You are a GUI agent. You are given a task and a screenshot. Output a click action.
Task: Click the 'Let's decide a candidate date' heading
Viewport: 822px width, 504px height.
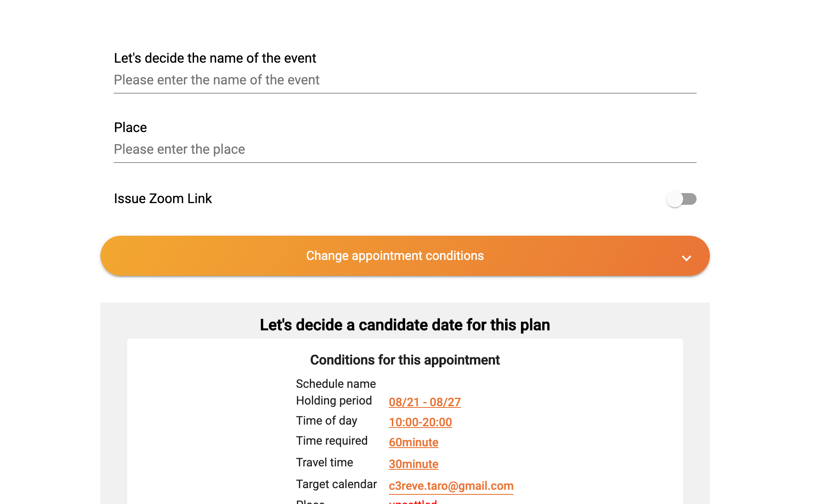pyautogui.click(x=405, y=325)
